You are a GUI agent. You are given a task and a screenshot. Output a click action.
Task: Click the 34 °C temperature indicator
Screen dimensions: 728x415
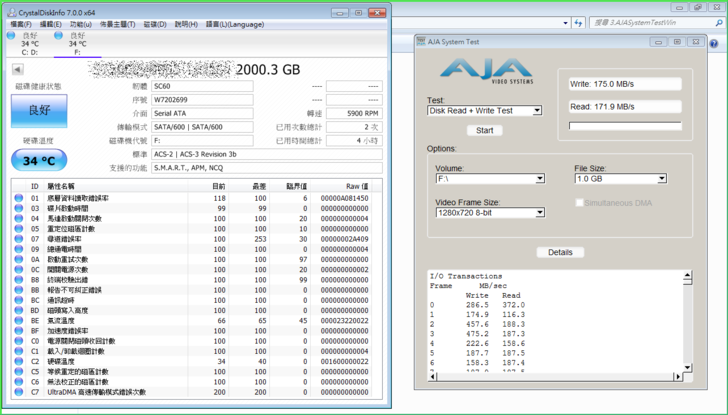tap(39, 160)
